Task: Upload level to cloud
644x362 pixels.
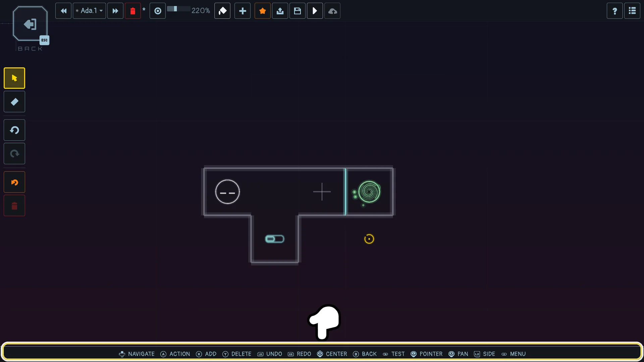Action: (x=332, y=11)
